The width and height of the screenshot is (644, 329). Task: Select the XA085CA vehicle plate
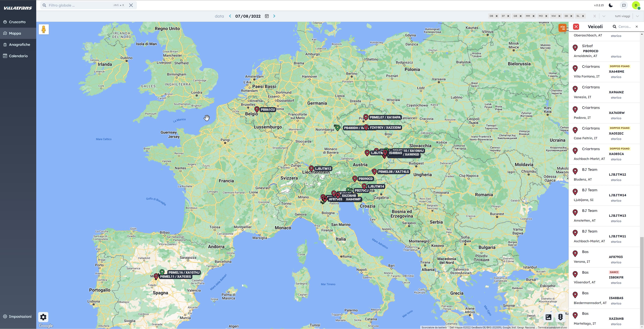pyautogui.click(x=616, y=154)
